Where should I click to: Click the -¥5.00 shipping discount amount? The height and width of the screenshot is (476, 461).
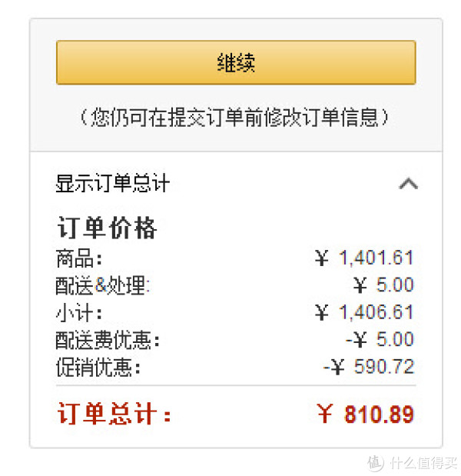(x=380, y=339)
